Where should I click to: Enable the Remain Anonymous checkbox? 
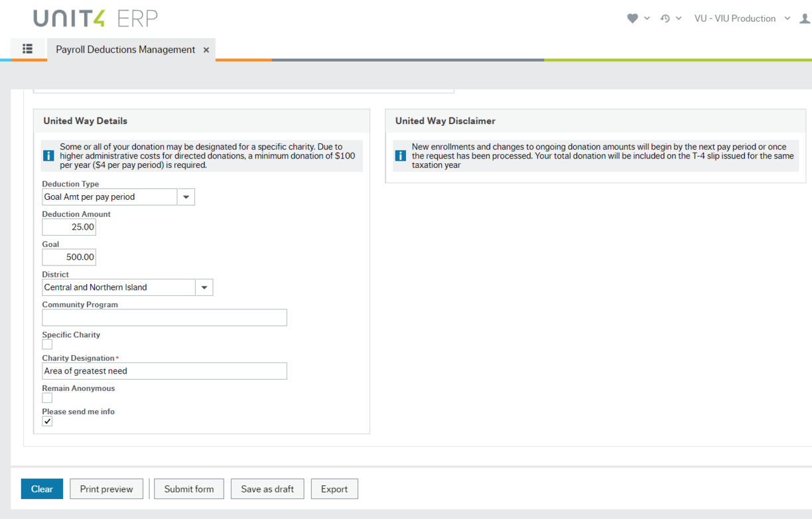pos(47,398)
